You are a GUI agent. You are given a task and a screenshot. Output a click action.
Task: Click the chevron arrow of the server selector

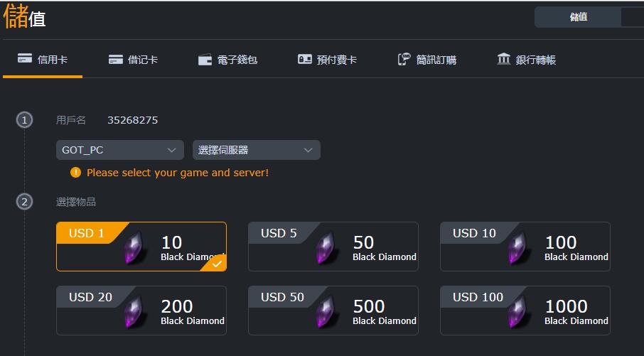pos(308,150)
